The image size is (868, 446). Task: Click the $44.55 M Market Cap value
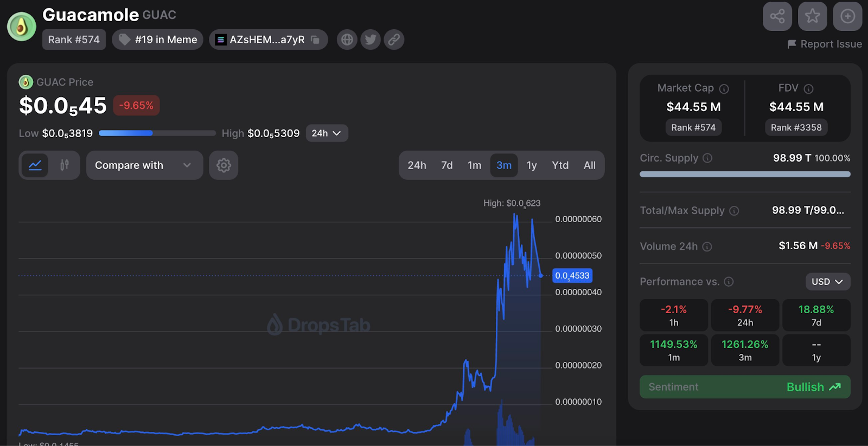[693, 107]
